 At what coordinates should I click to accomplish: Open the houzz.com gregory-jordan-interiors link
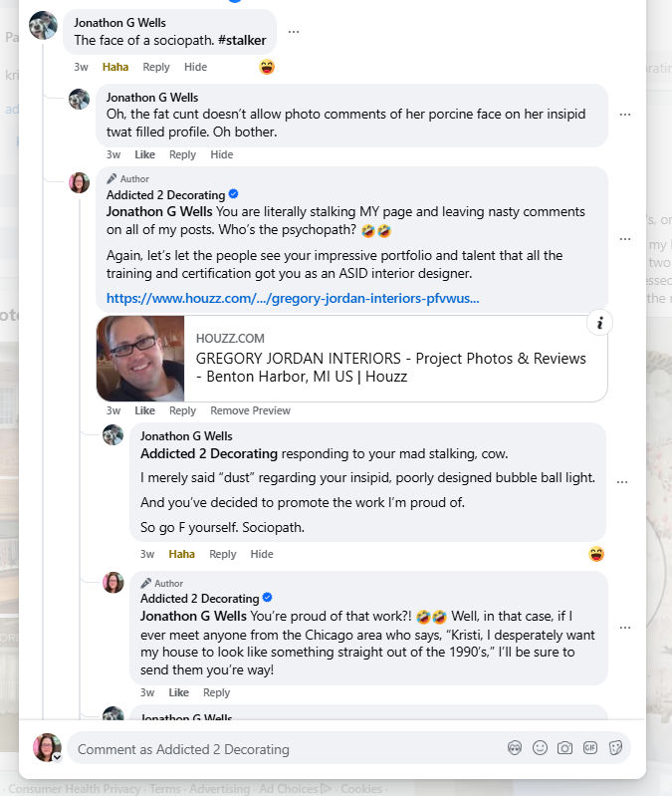click(x=293, y=299)
